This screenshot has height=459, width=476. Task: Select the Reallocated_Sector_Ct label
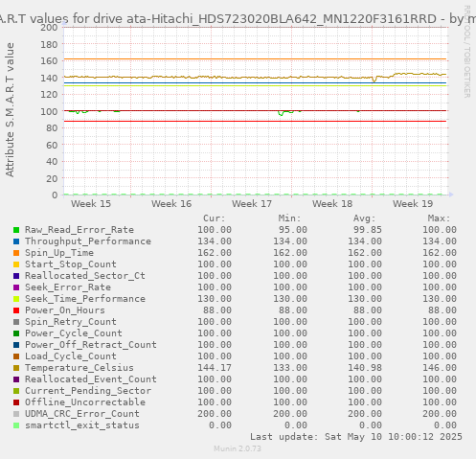[85, 276]
